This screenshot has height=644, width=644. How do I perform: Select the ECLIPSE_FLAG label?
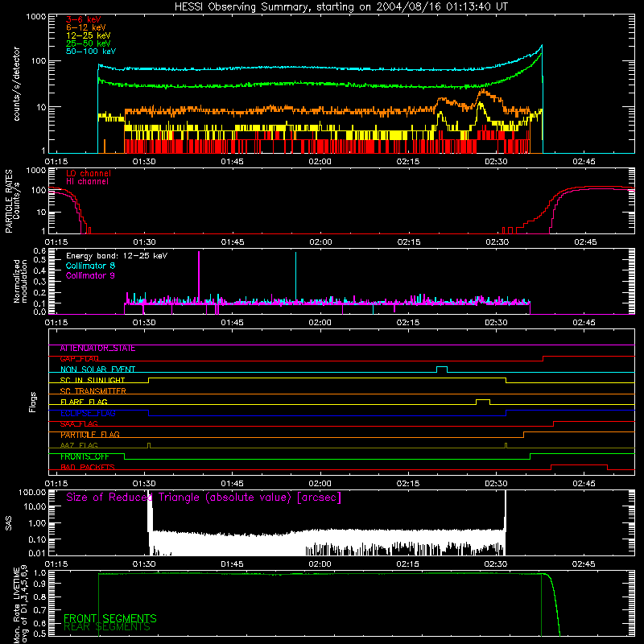[x=88, y=413]
